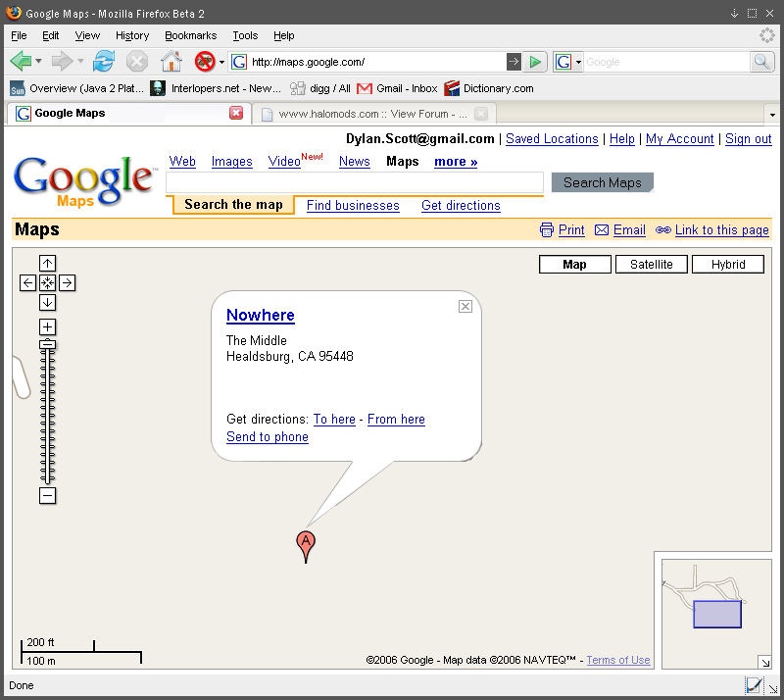The width and height of the screenshot is (784, 700).
Task: Click the status bar pencil icon
Action: pyautogui.click(x=754, y=685)
